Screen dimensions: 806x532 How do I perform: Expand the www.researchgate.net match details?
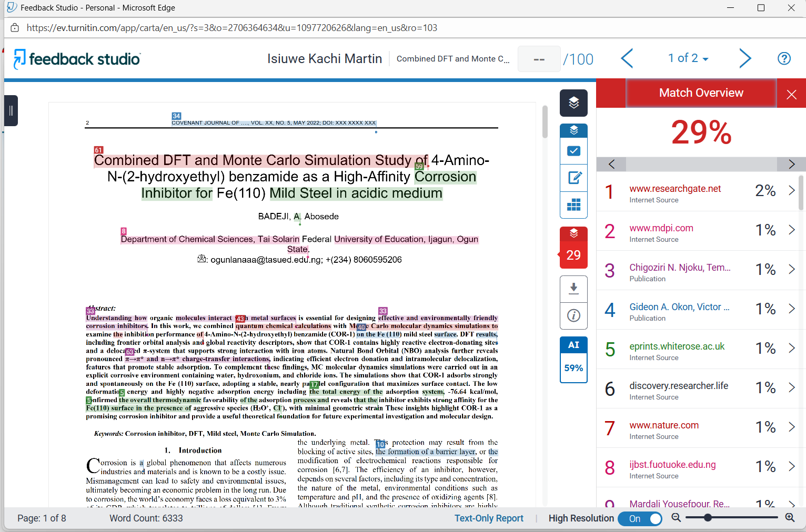click(x=792, y=191)
